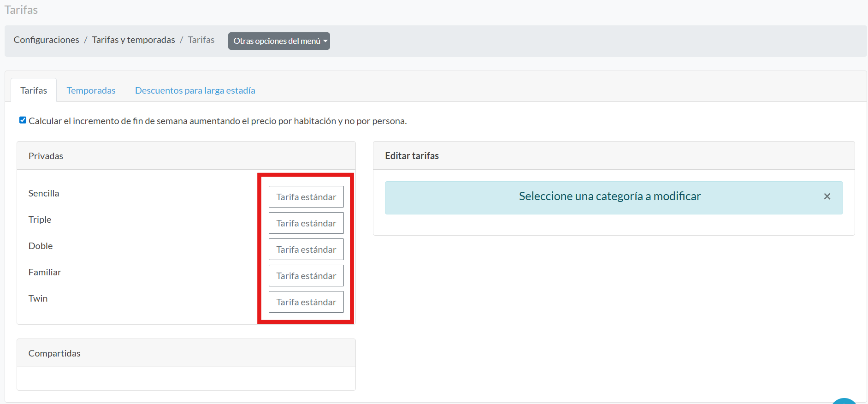This screenshot has width=868, height=404.
Task: Click the Compartidas panel header
Action: click(x=54, y=353)
